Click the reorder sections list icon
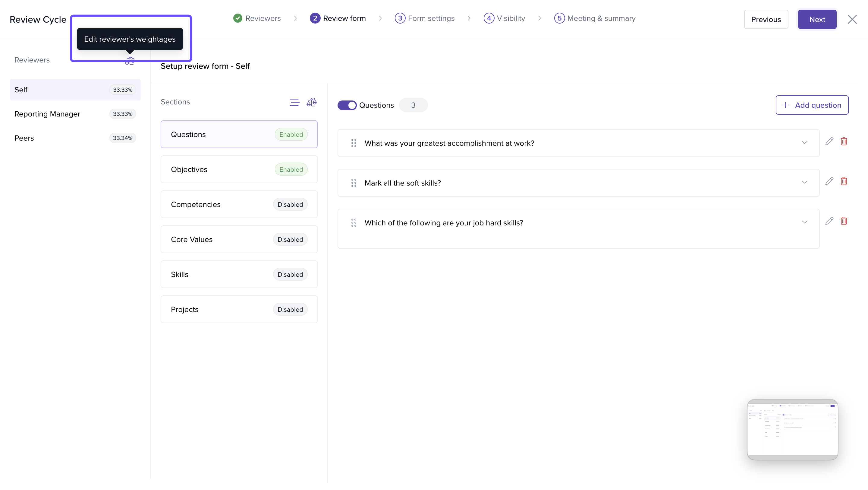 click(x=294, y=102)
